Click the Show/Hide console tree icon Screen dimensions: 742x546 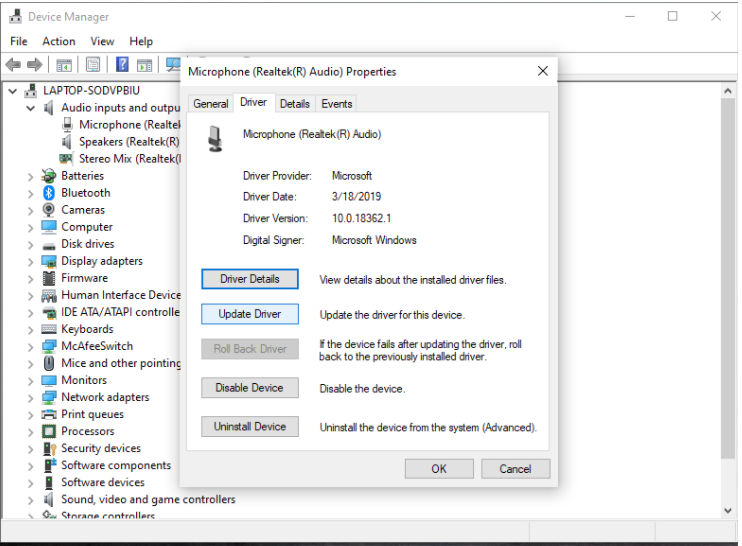pos(64,64)
